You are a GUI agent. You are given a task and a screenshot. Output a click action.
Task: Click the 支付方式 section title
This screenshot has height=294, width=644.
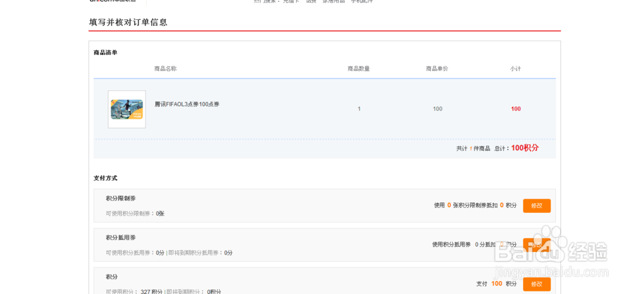click(105, 178)
